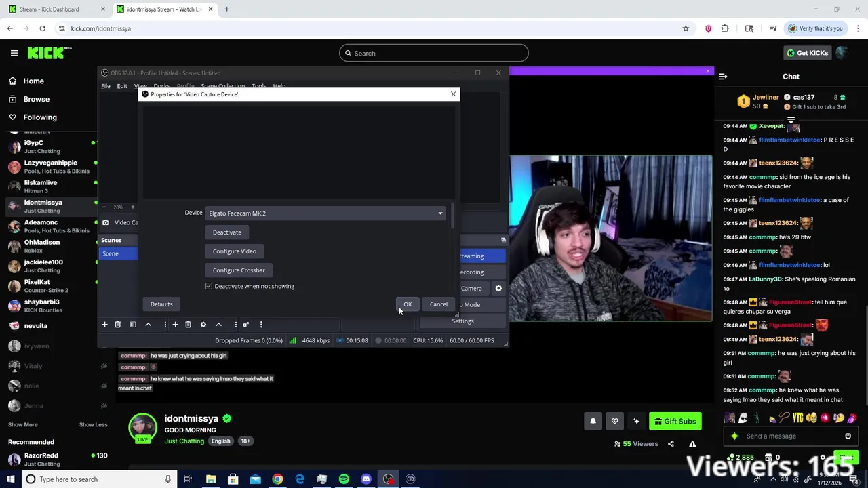Click the virtual camera settings gear in OBS

(498, 289)
